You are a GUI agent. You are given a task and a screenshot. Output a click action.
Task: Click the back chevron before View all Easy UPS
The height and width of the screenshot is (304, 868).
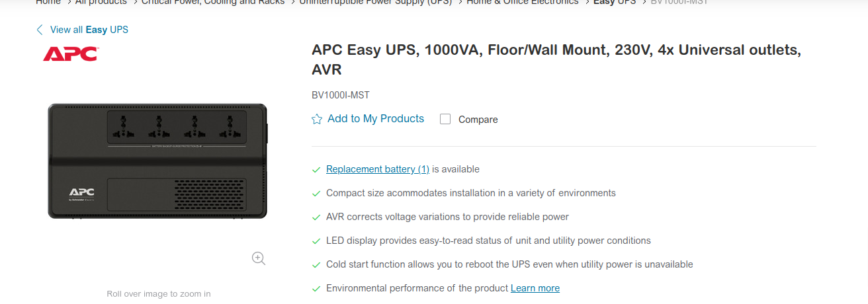[40, 30]
